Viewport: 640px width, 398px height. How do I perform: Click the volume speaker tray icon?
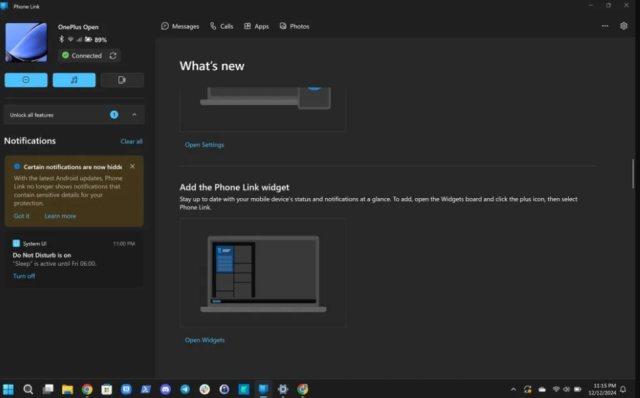(x=567, y=389)
